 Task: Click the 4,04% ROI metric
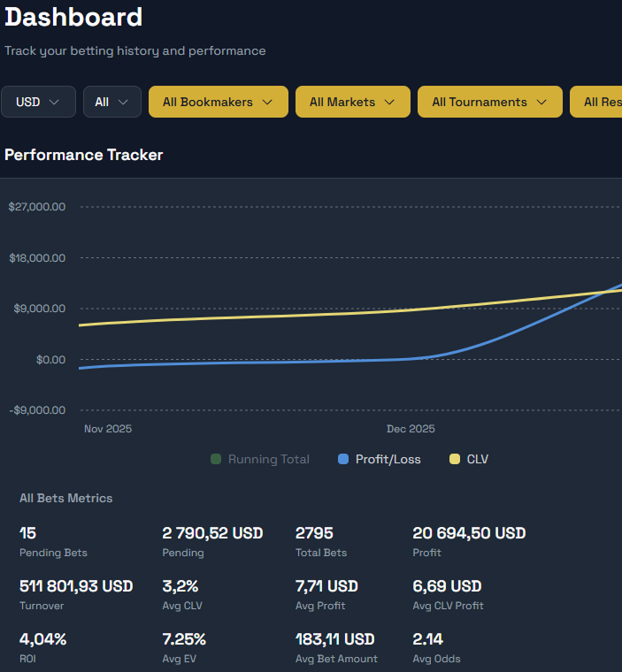(x=42, y=638)
